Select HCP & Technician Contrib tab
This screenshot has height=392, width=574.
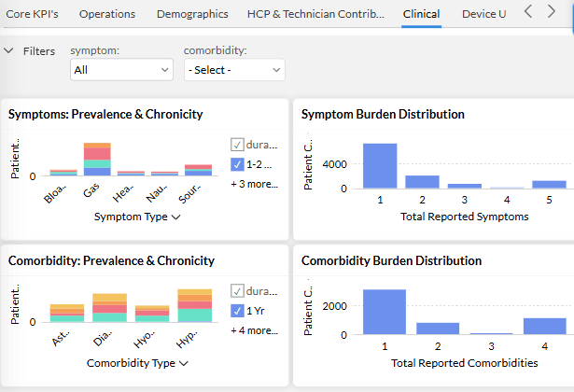(x=315, y=14)
